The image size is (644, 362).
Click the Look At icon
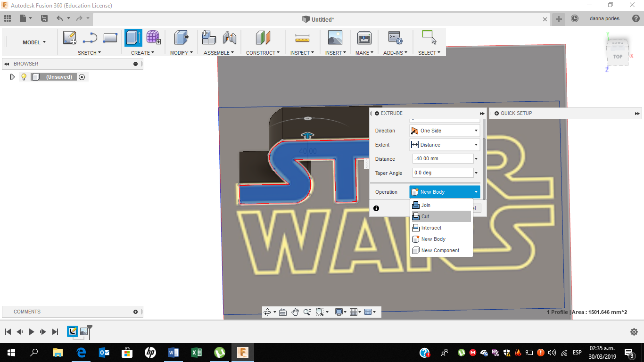[283, 312]
